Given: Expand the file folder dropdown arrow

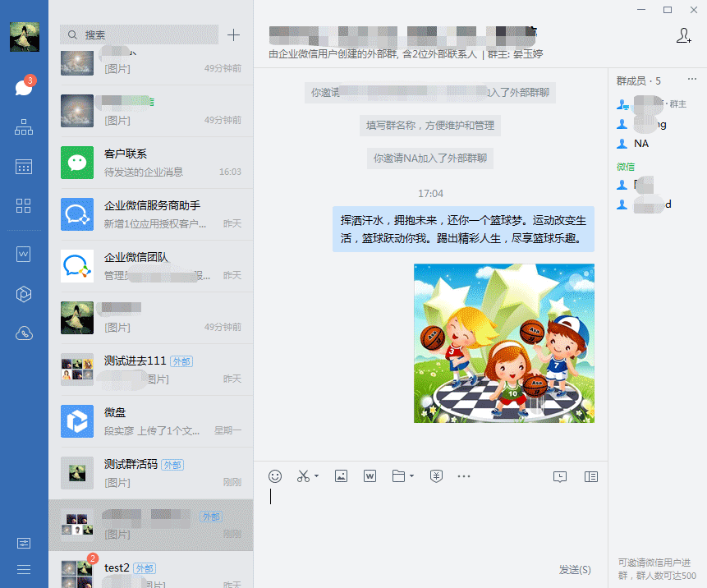Looking at the screenshot, I should pos(411,476).
